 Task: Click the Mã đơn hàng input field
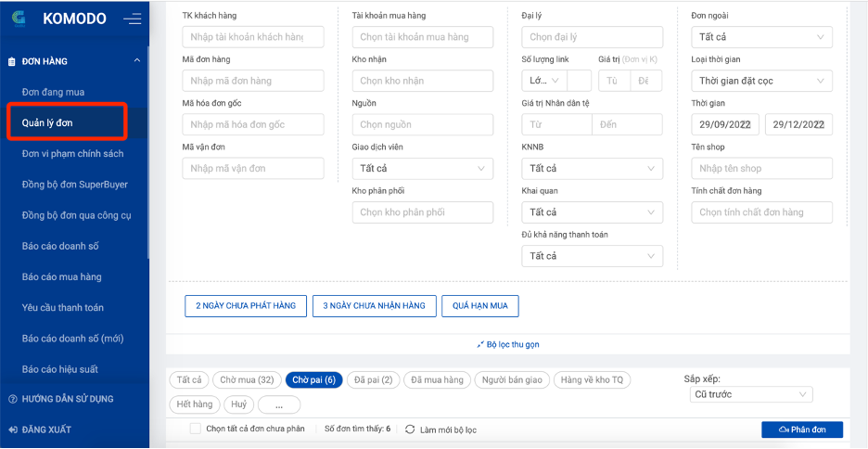point(253,81)
